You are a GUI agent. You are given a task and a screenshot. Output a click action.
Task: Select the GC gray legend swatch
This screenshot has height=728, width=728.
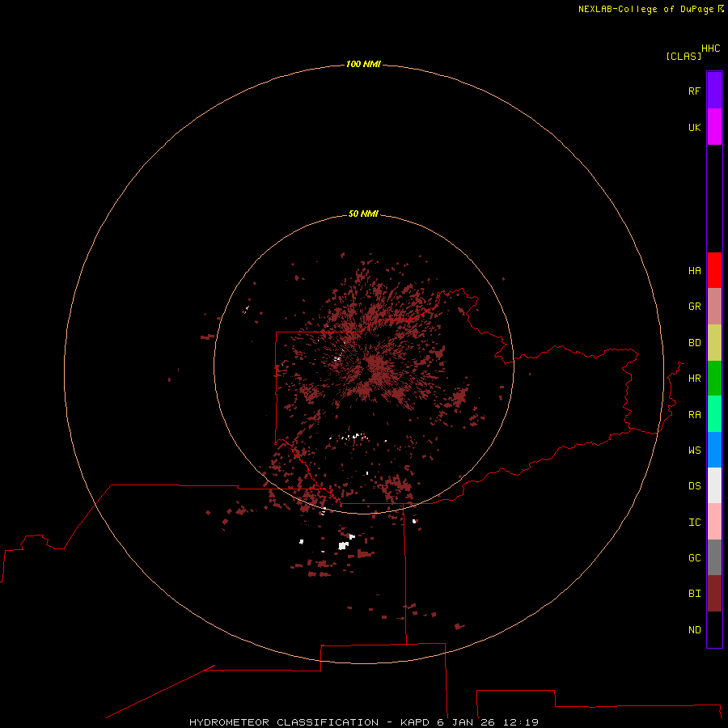pos(714,557)
